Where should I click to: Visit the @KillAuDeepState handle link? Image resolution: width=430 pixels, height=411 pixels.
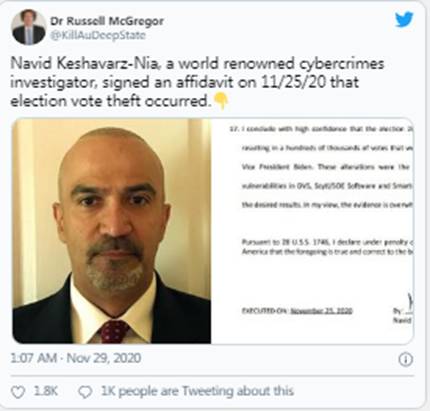(x=98, y=35)
